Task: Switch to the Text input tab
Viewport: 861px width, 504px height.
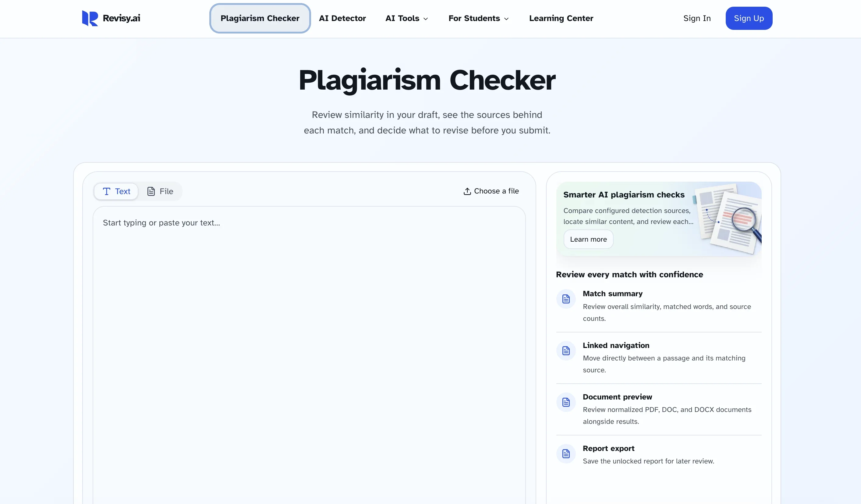Action: (116, 191)
